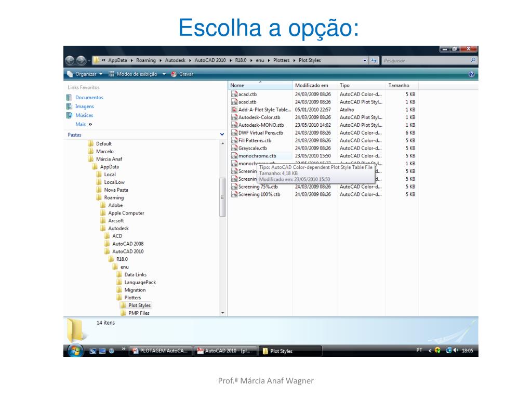Click the Gravar toolbar button
The height and width of the screenshot is (399, 532).
(182, 74)
